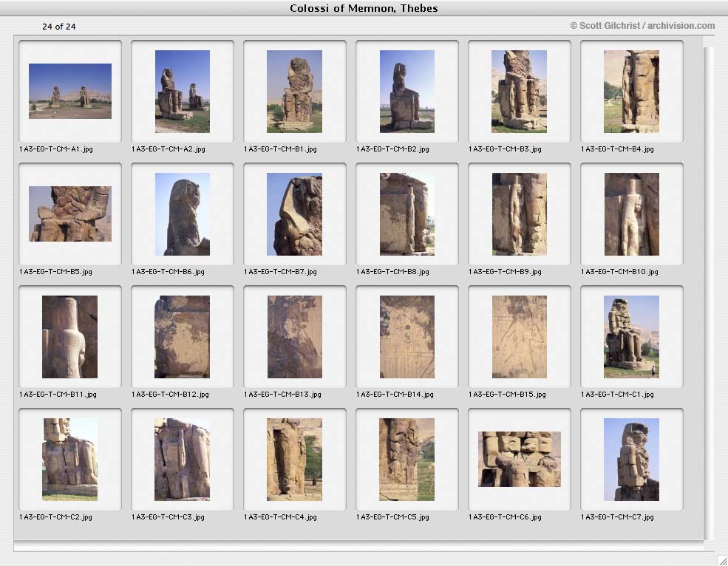Click the 1A3-EG-T-CM-B3.jpg thumbnail
728x566 pixels.
(519, 92)
